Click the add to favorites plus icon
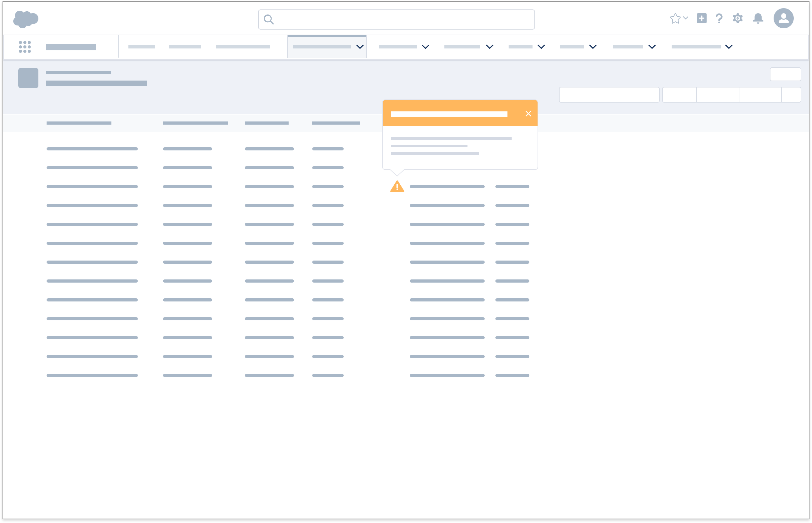Viewport: 812px width, 523px height. click(702, 19)
